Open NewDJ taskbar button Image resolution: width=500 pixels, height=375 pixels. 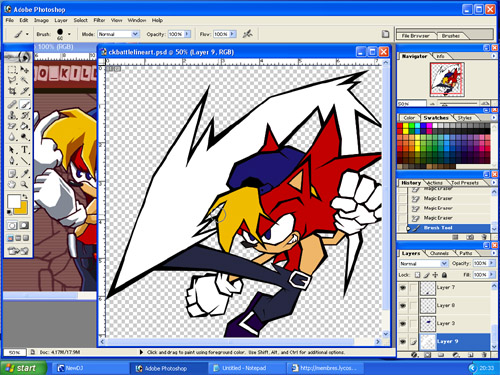pyautogui.click(x=90, y=368)
